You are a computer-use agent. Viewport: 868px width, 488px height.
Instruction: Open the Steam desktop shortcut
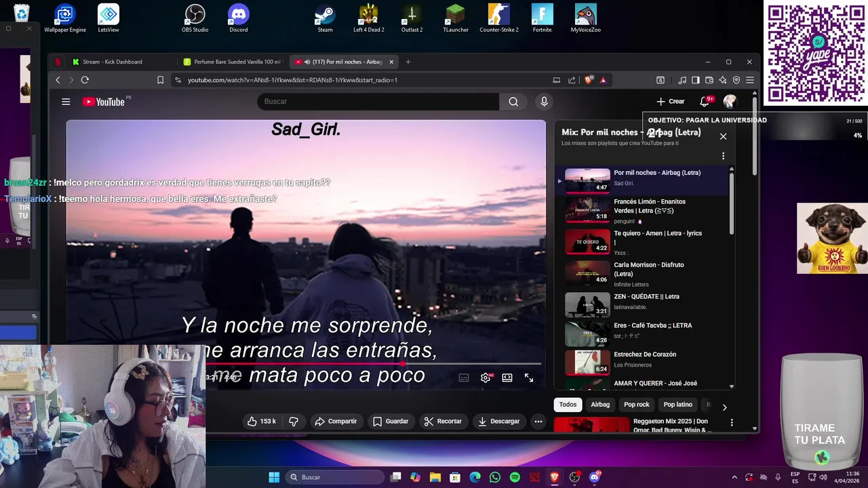(325, 18)
